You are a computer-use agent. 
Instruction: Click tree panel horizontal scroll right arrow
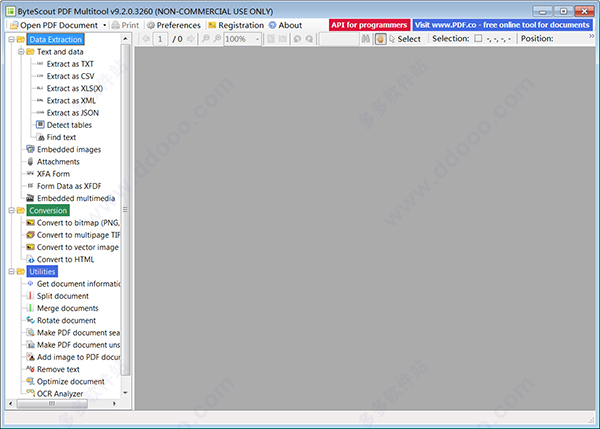click(x=114, y=403)
